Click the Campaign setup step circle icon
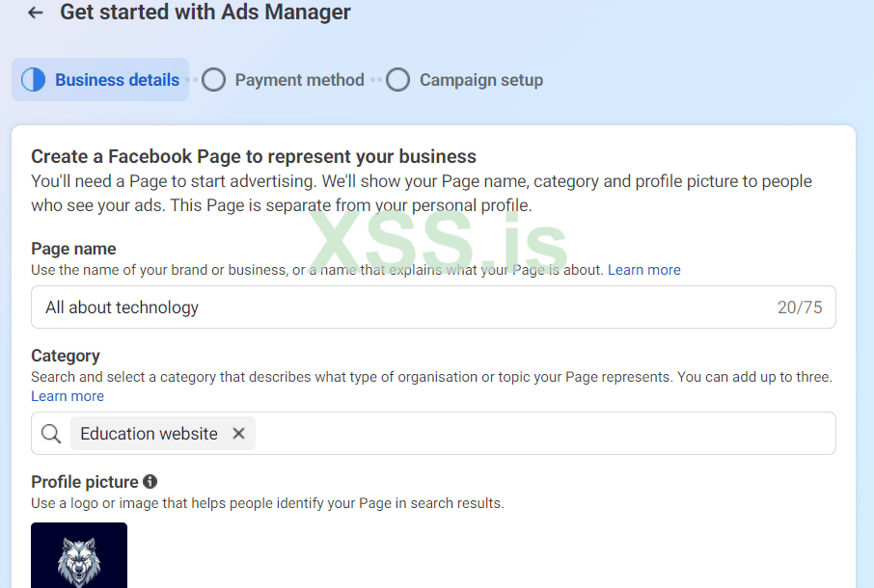 click(x=397, y=80)
